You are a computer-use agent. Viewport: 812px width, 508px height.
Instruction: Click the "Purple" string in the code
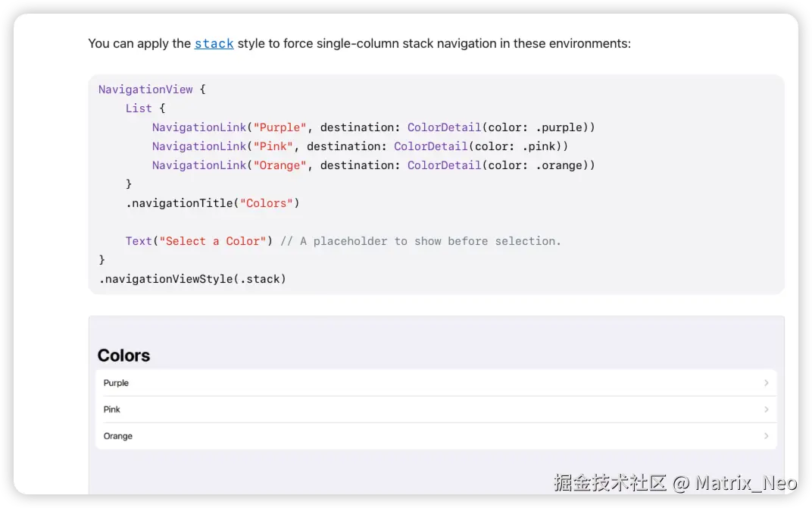click(280, 127)
